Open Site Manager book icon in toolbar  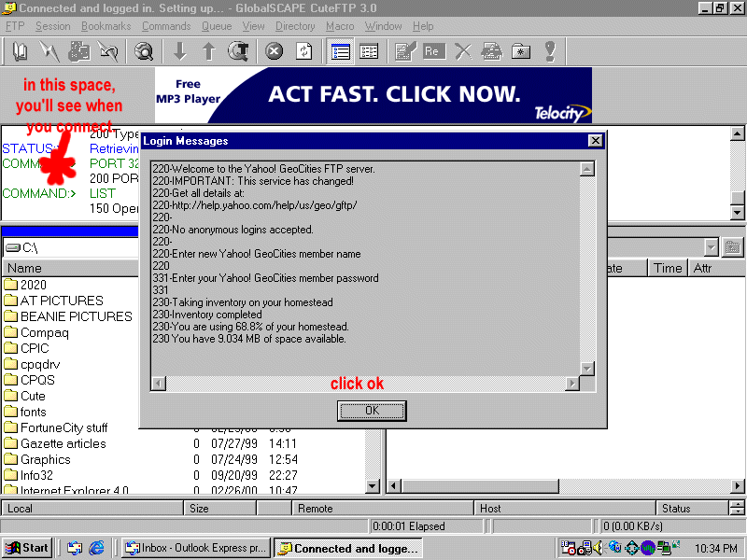[x=20, y=51]
